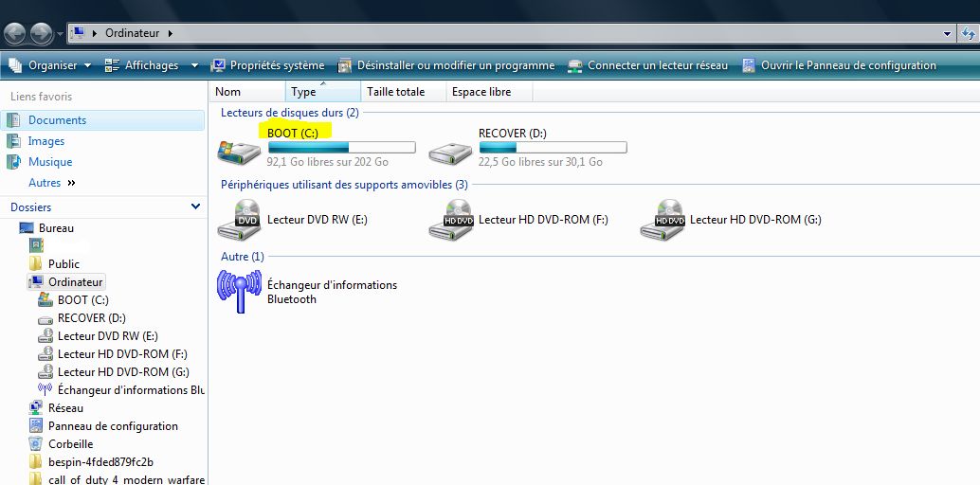Select the call of duty 4 folder
The height and width of the screenshot is (485, 980).
tap(126, 480)
